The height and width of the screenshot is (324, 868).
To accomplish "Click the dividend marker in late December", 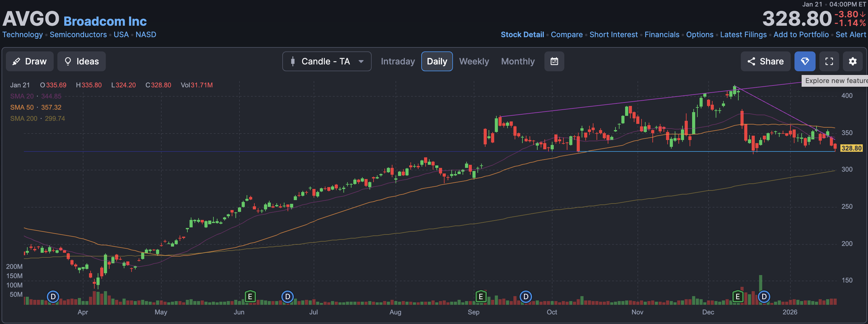I will click(764, 297).
